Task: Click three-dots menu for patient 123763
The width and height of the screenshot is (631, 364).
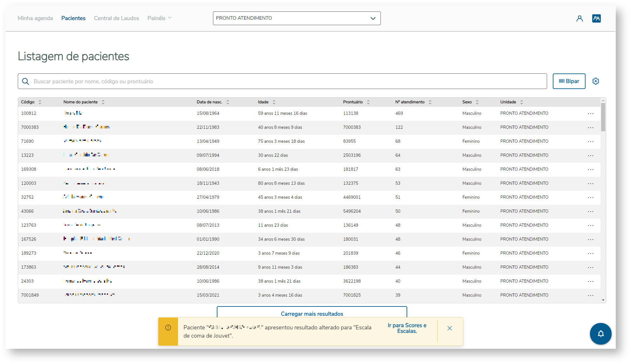Action: [x=590, y=225]
